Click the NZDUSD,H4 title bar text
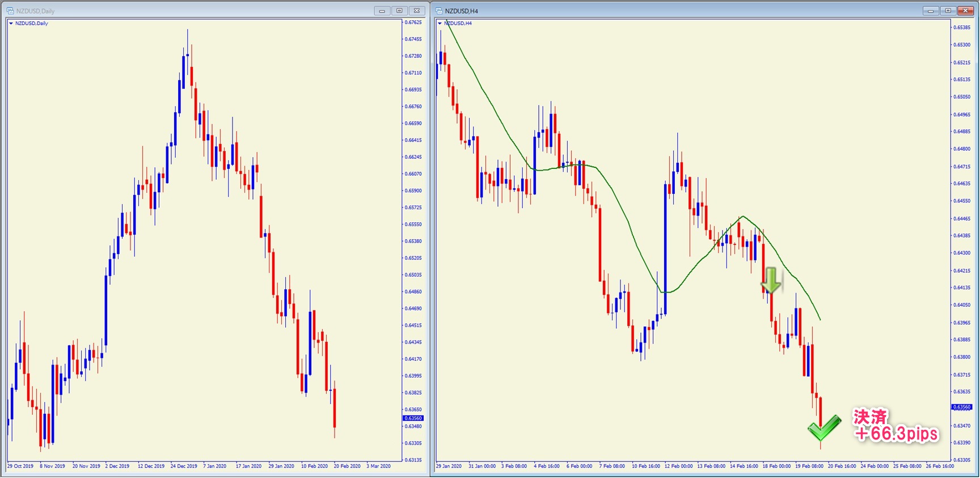The height and width of the screenshot is (478, 980). (x=461, y=11)
